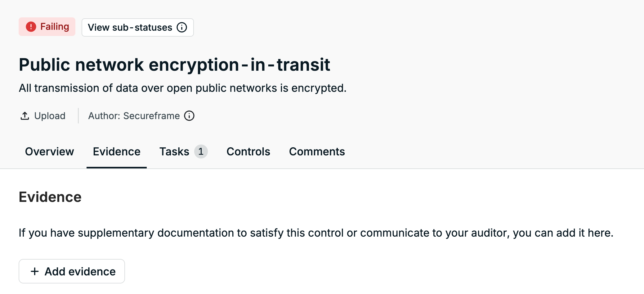
Task: Click the plus icon in Add evidence
Action: 35,271
